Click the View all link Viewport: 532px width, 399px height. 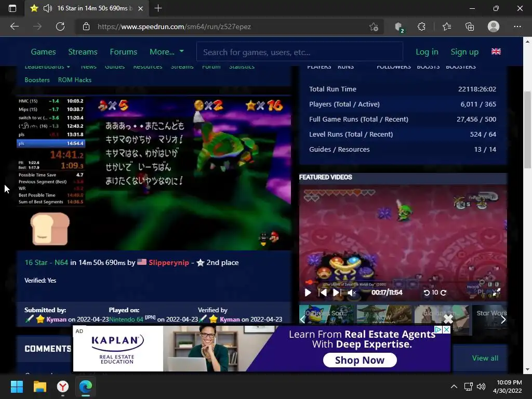tap(485, 358)
